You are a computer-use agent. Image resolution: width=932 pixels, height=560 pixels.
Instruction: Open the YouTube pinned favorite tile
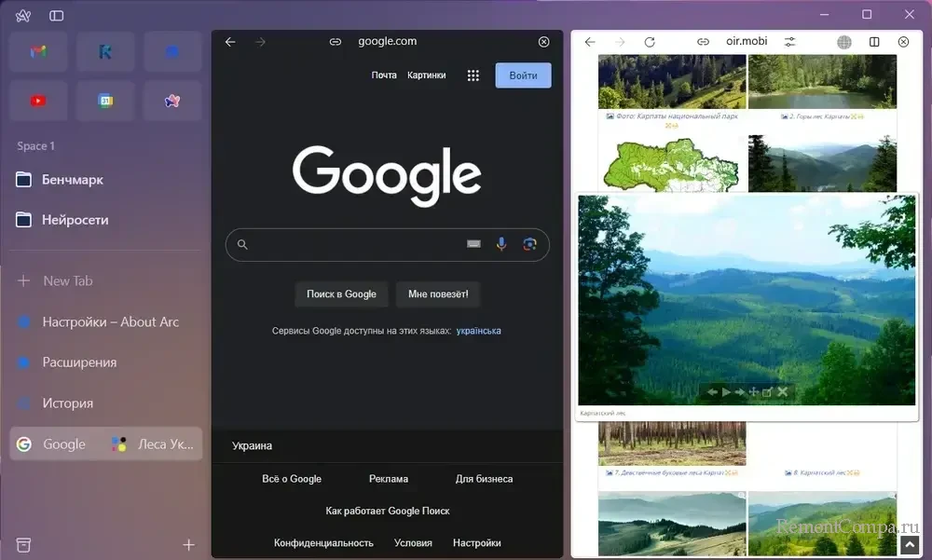tap(38, 101)
